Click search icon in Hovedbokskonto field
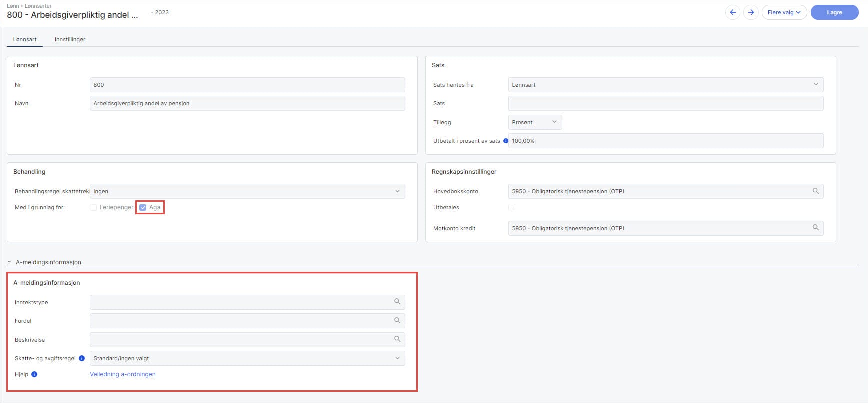 815,191
